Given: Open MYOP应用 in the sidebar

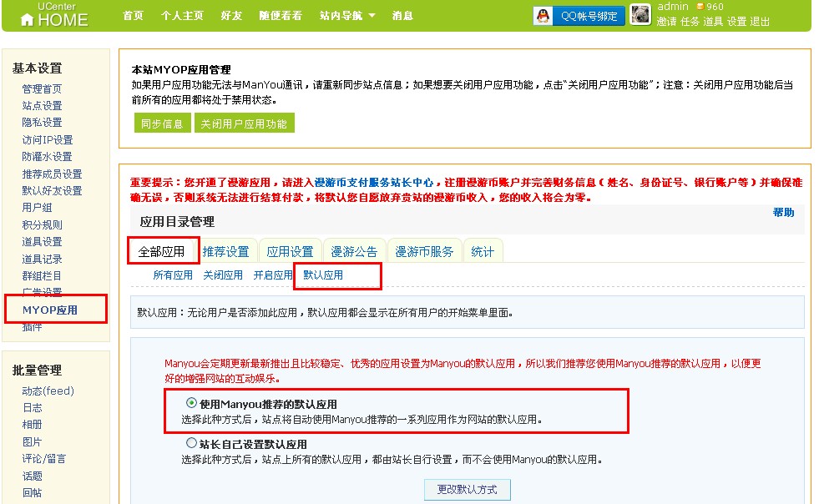Looking at the screenshot, I should point(49,310).
